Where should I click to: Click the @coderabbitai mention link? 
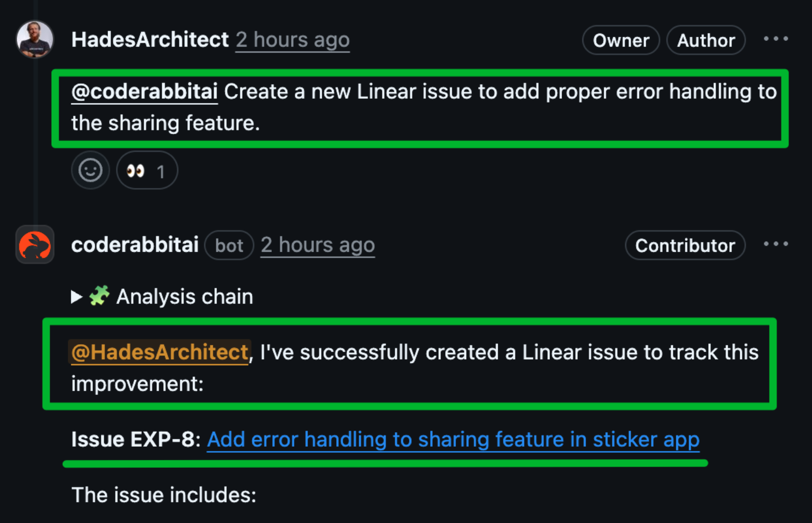(x=144, y=91)
